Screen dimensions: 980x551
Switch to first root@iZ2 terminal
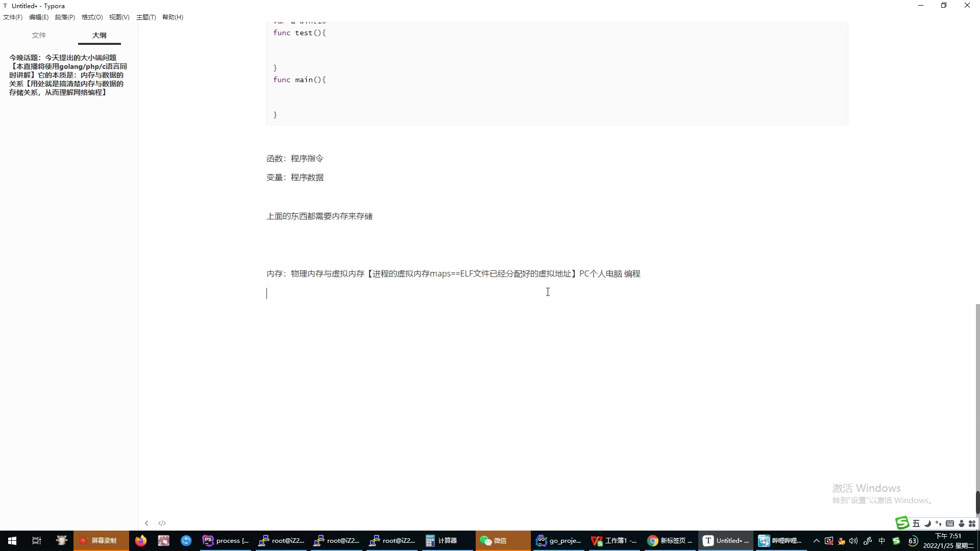tap(282, 541)
